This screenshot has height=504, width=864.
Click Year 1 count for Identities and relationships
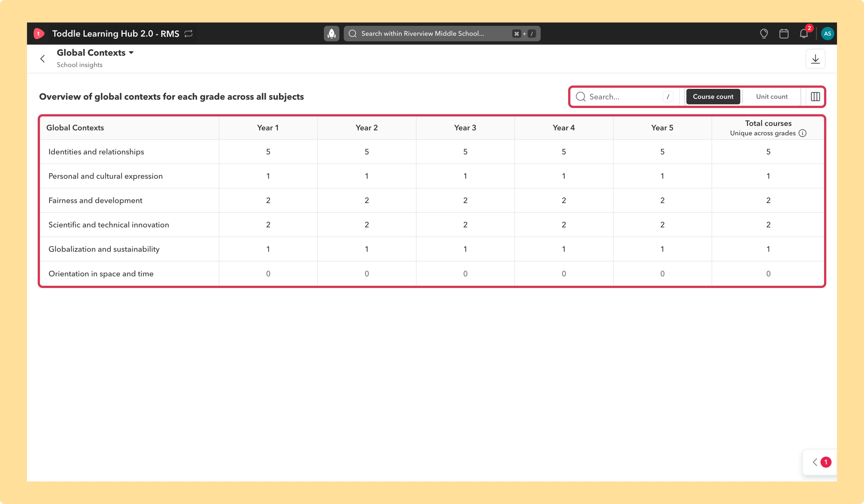pos(268,152)
